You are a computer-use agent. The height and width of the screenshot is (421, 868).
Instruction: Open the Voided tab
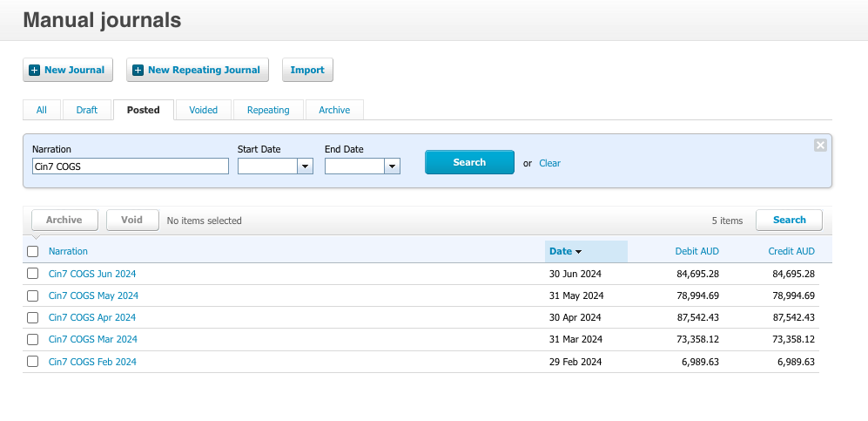coord(203,110)
